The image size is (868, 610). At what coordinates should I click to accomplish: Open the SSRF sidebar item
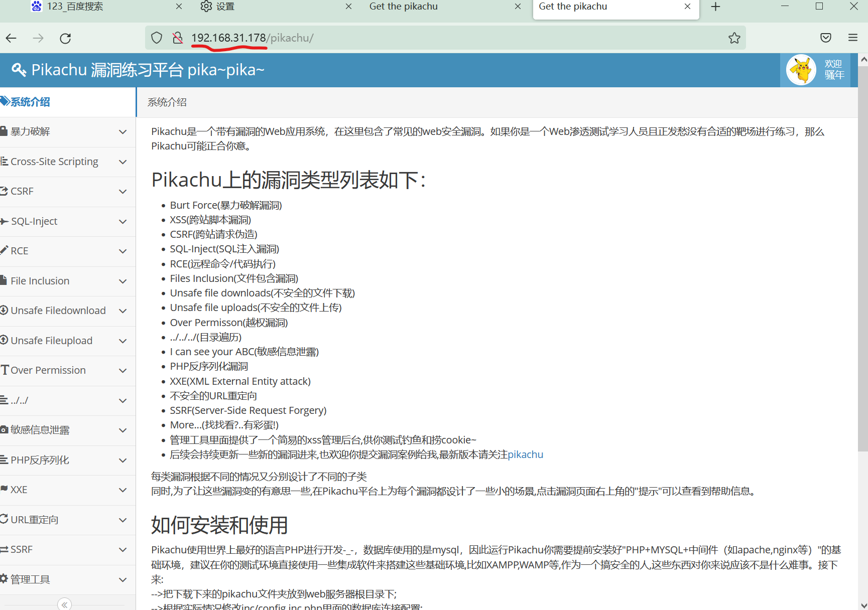pos(68,549)
